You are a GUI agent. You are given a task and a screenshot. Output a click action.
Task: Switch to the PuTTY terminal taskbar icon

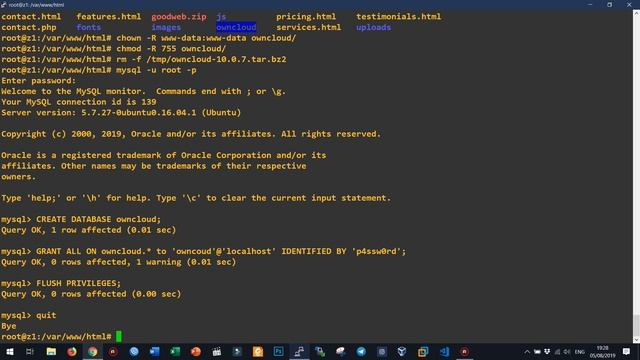click(299, 351)
